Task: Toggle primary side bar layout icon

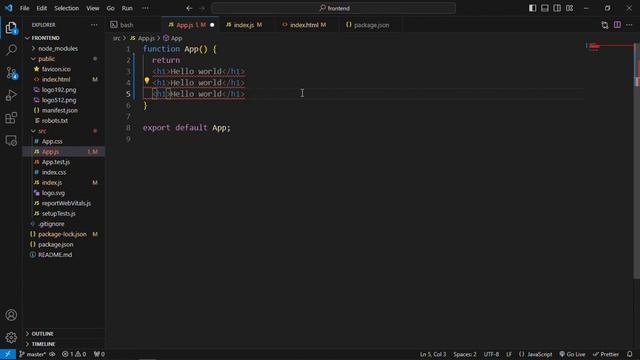Action: [532, 8]
